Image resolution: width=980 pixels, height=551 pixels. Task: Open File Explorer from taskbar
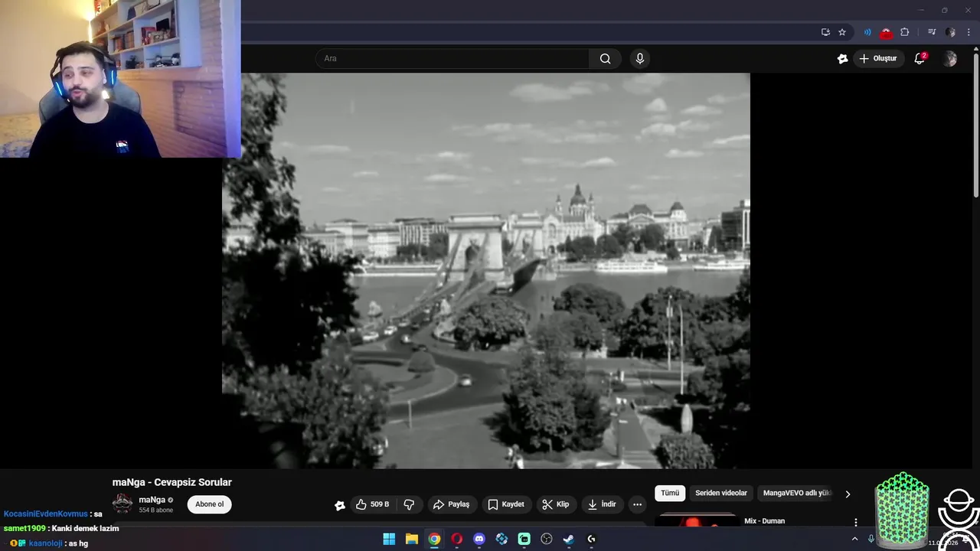tap(412, 539)
